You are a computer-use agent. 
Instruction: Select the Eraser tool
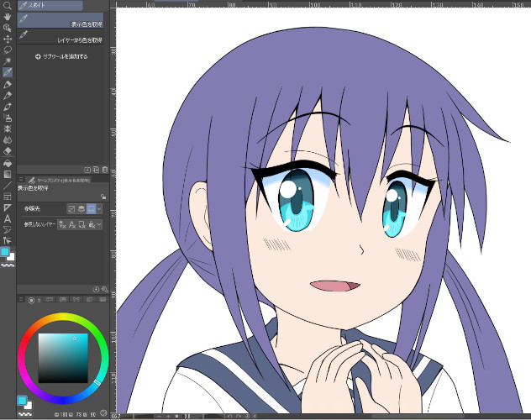tap(7, 151)
